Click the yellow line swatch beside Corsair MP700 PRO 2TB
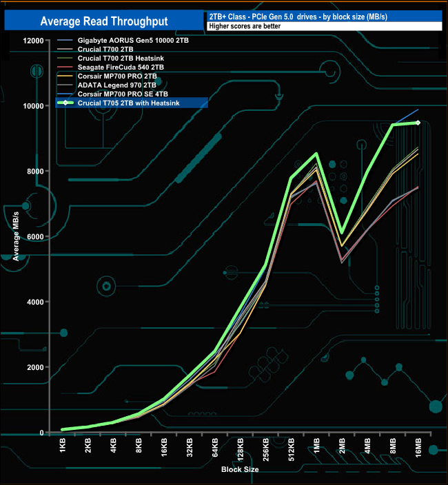Image resolution: width=448 pixels, height=485 pixels. click(65, 76)
